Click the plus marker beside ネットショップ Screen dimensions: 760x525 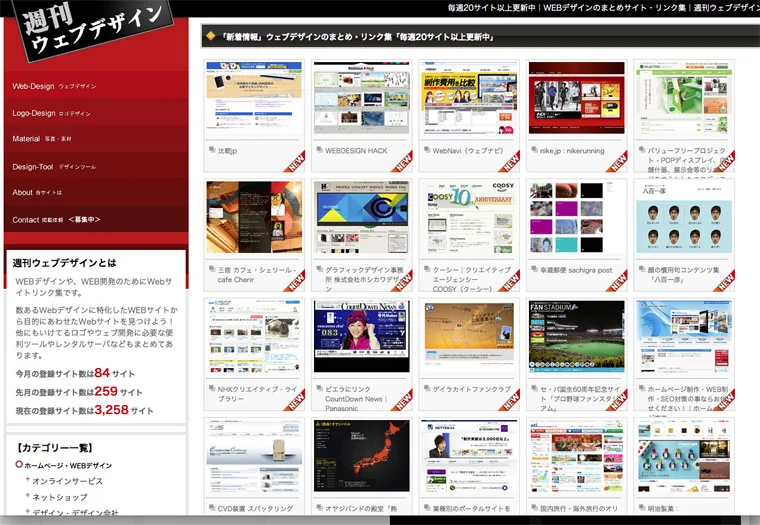tap(28, 495)
